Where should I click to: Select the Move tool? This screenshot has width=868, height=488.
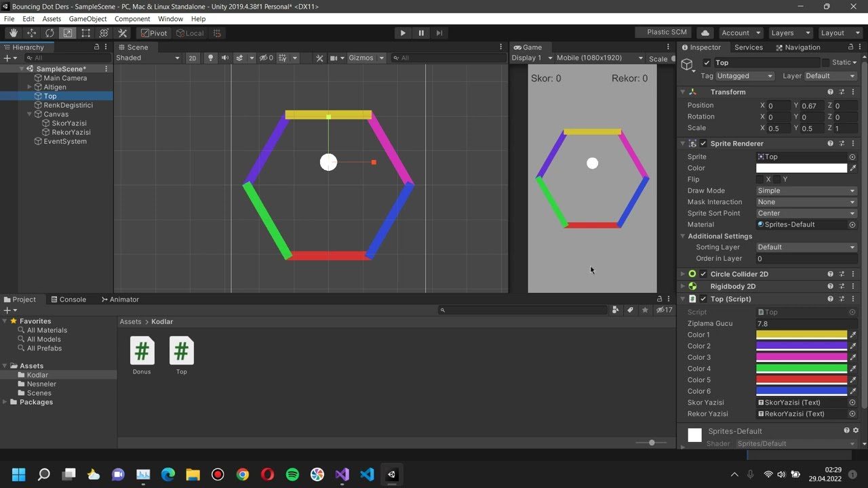[x=31, y=33]
